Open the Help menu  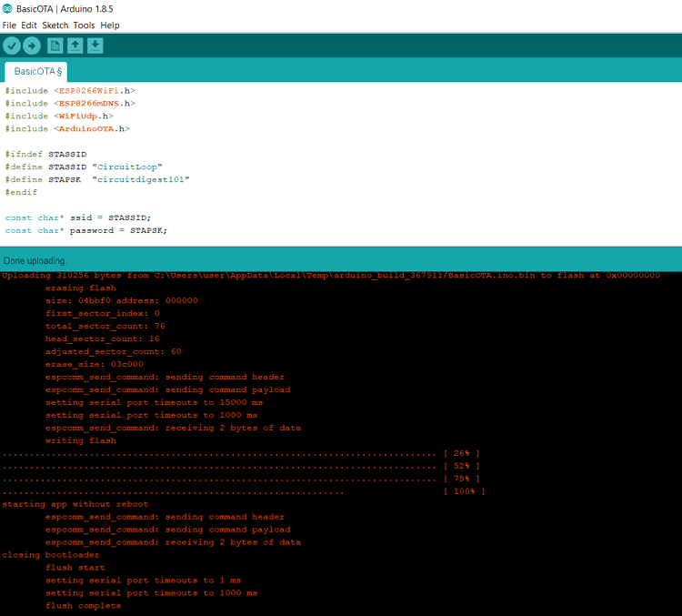tap(110, 25)
